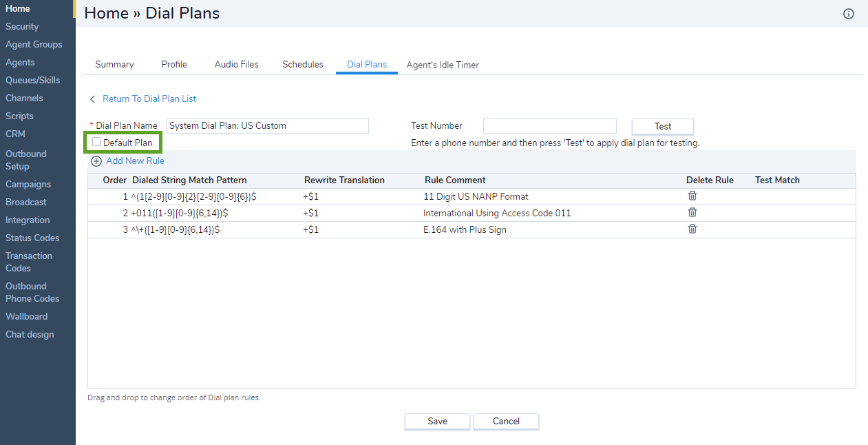Select the Dial Plans tab
The height and width of the screenshot is (445, 868).
click(x=367, y=65)
